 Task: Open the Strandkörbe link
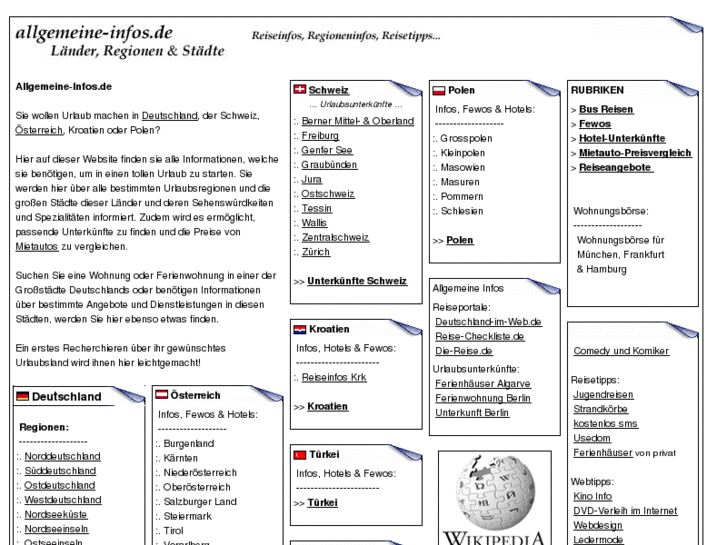click(600, 409)
